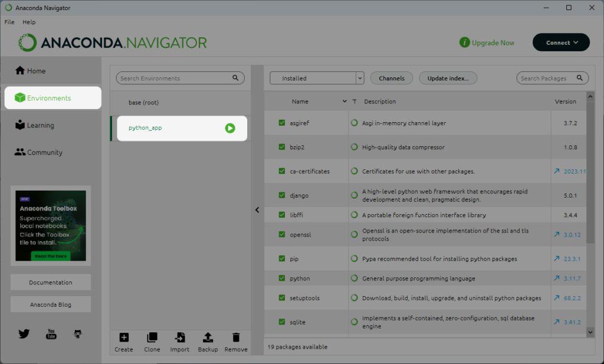Viewport: 604px width, 364px height.
Task: Click the scroll down arrow of package list
Action: (x=590, y=332)
